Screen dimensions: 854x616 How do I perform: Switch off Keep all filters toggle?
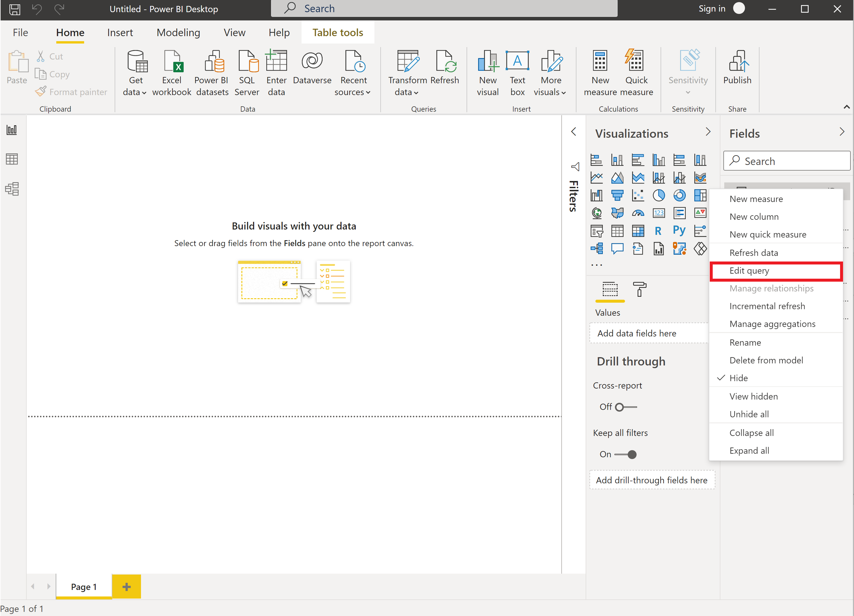(x=626, y=455)
